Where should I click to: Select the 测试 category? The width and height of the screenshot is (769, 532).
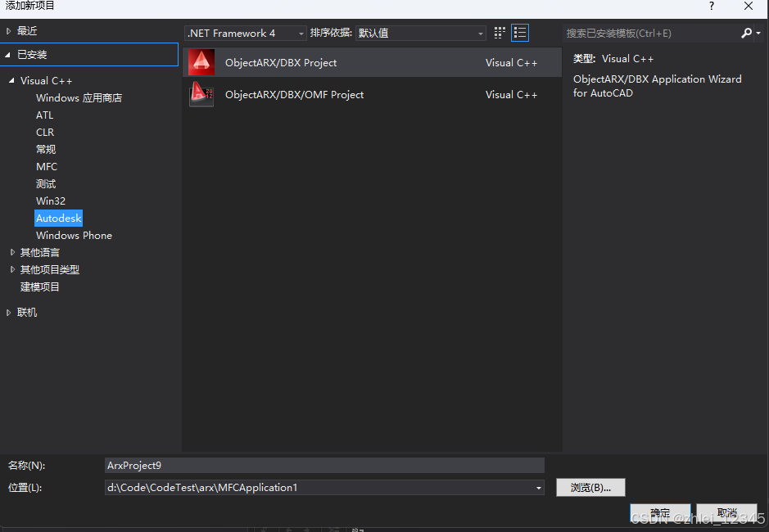point(46,184)
